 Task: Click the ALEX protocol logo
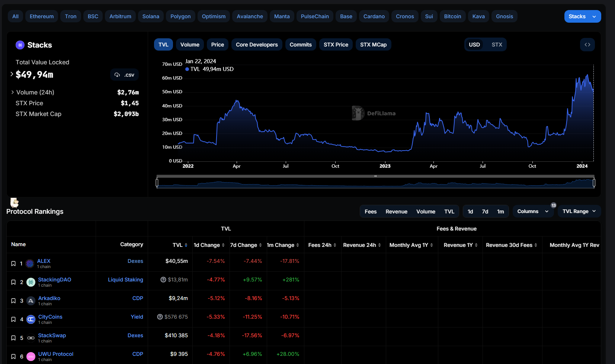[30, 264]
